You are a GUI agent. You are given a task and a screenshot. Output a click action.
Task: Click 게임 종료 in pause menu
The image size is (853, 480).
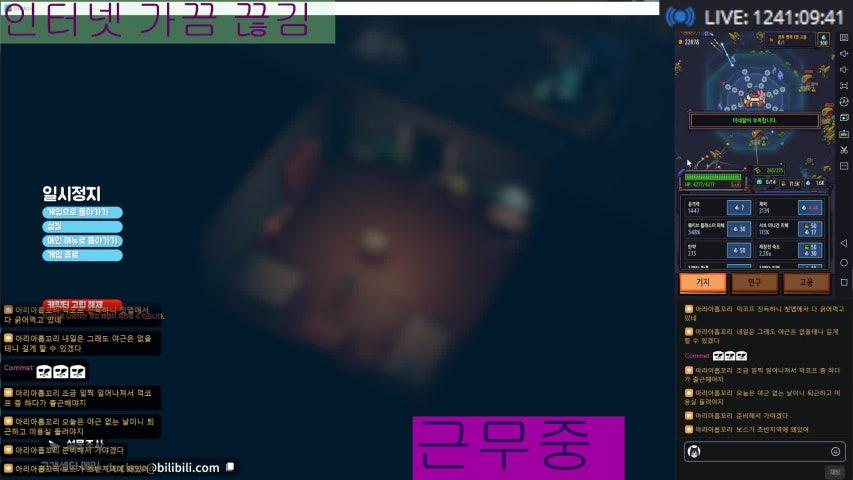pyautogui.click(x=82, y=255)
